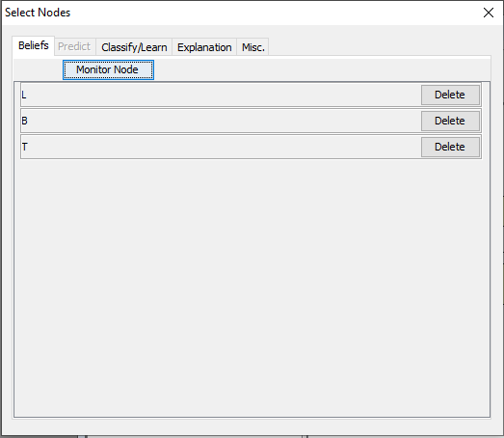Open the Classify/Learn tab
This screenshot has width=504, height=438.
[x=134, y=47]
